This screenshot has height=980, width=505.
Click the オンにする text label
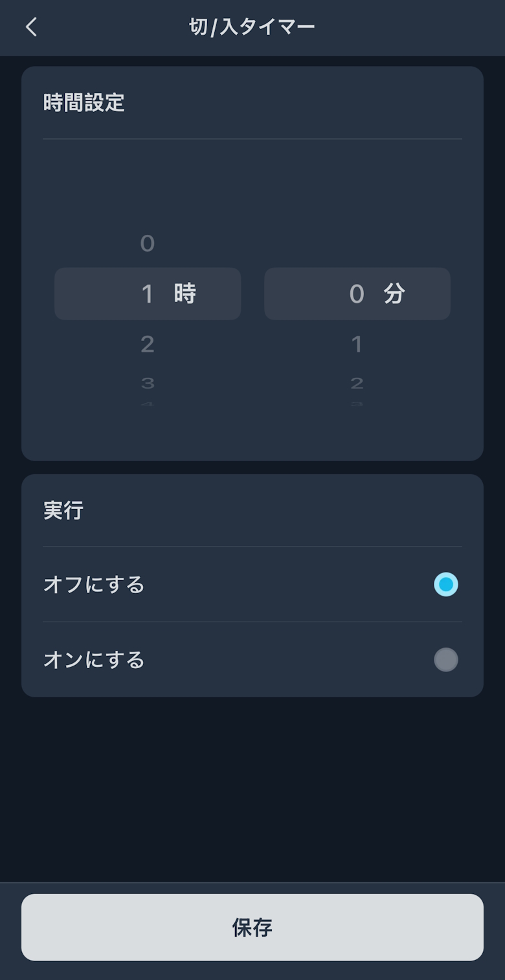94,660
